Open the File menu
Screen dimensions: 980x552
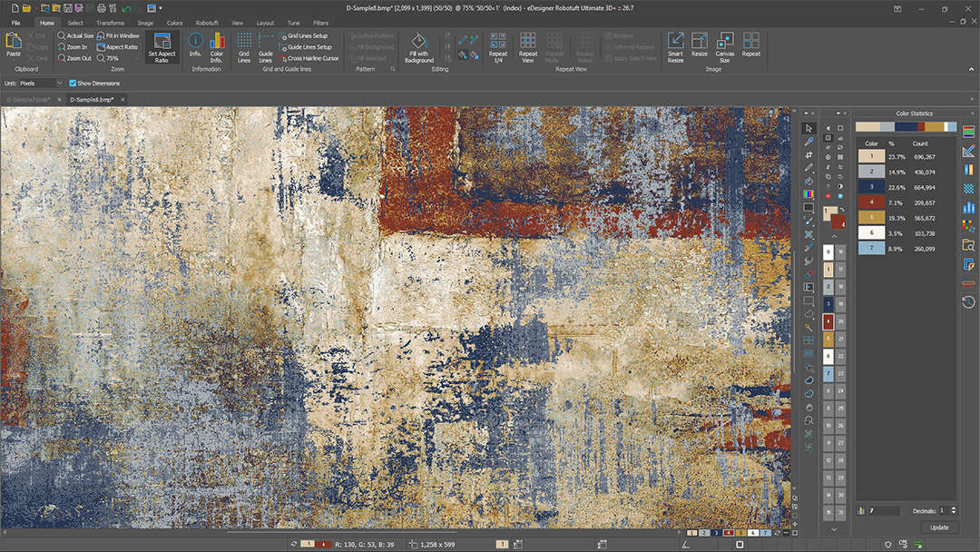[x=15, y=23]
